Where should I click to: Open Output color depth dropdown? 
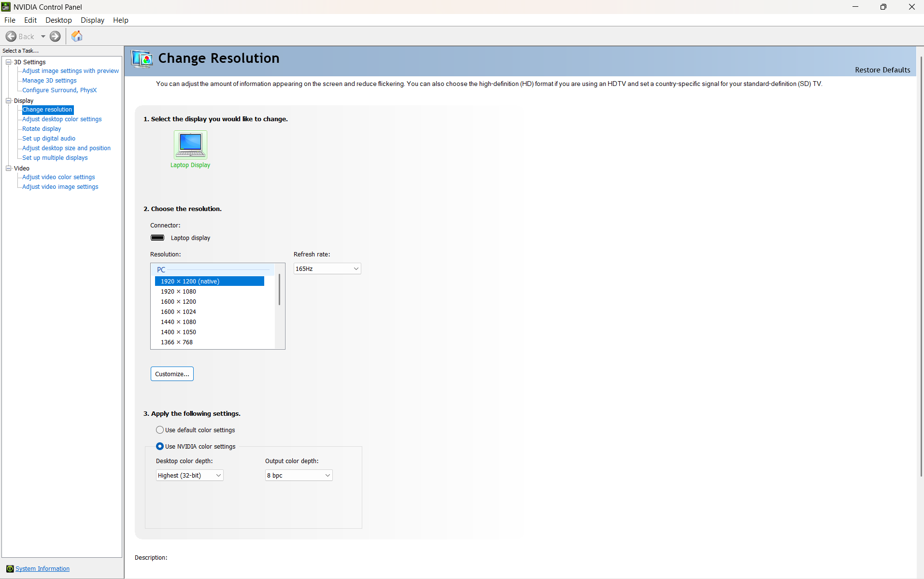[299, 475]
